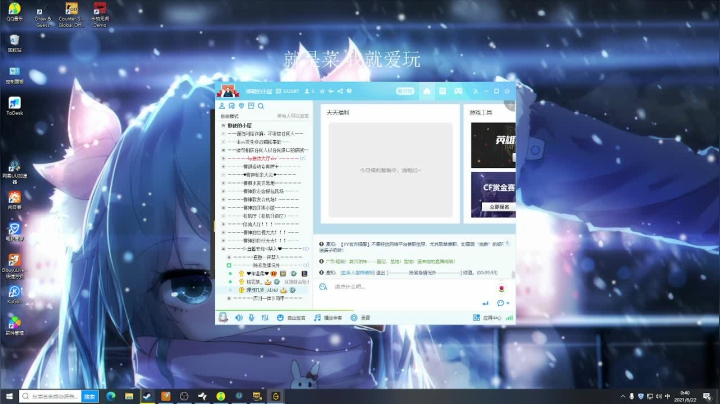This screenshot has width=720, height=404.
Task: Open the Recycle Bin on desktop
Action: coord(15,43)
